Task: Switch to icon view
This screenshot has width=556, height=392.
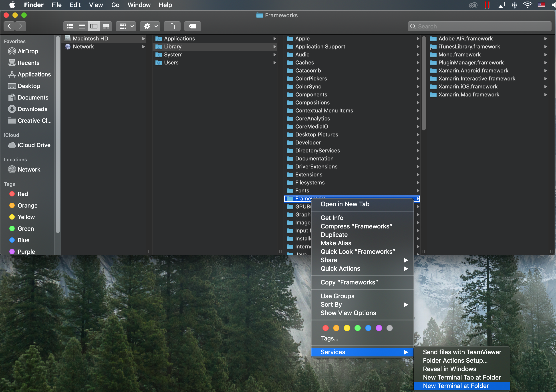Action: coord(70,26)
